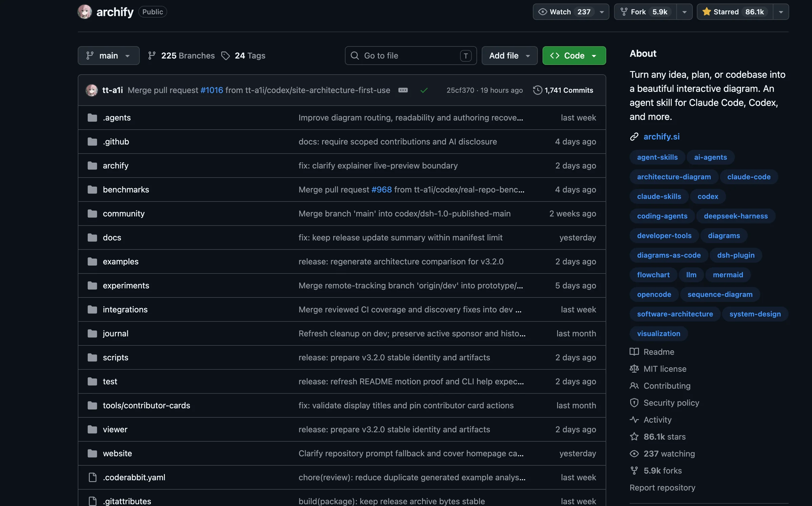This screenshot has width=812, height=506.
Task: Click the .coderabbit.yaml file icon
Action: pyautogui.click(x=92, y=477)
